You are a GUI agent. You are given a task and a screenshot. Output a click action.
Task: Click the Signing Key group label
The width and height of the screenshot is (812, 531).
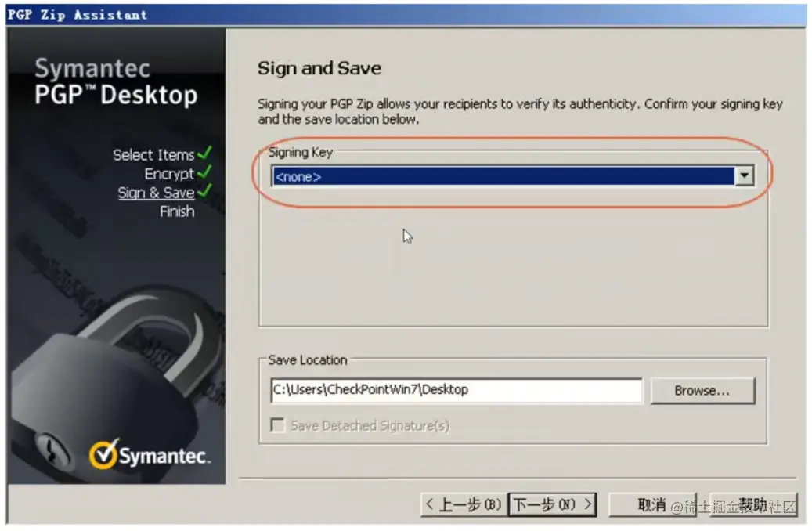(301, 152)
